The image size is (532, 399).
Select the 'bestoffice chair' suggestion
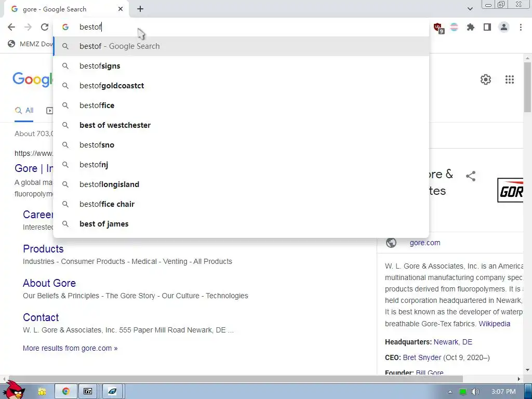[x=241, y=204]
